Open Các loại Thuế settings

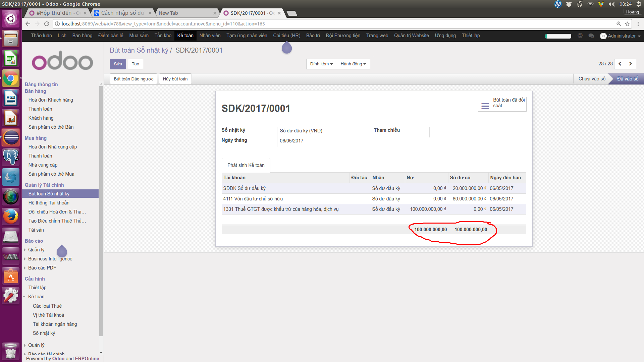tap(47, 306)
